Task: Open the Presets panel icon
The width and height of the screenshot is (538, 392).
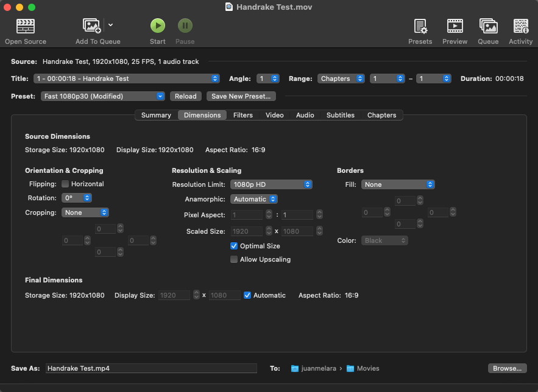Action: pos(420,26)
